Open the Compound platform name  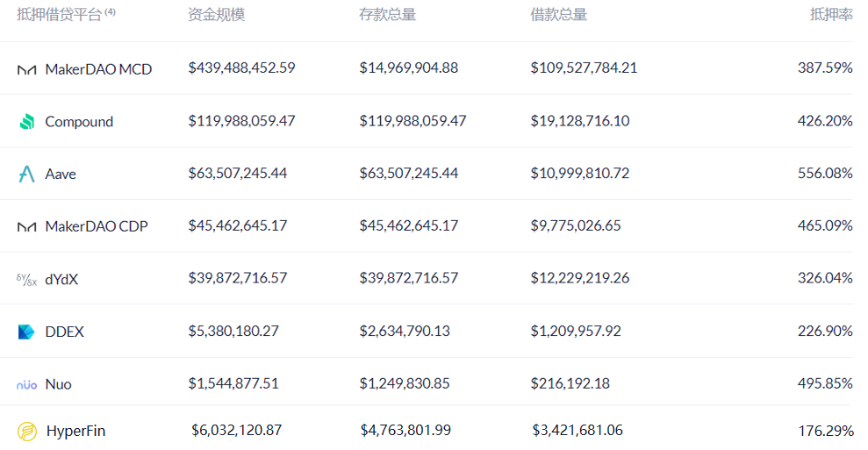point(79,122)
